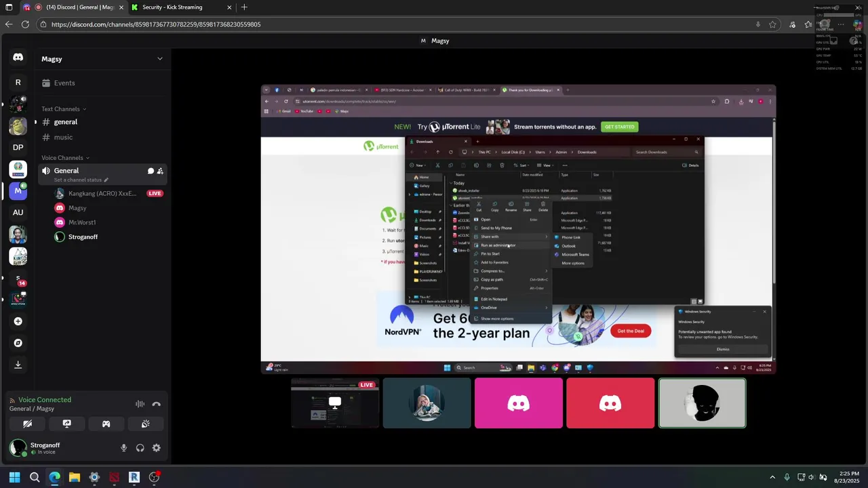Select the pink Discord participant tile

coord(519,403)
